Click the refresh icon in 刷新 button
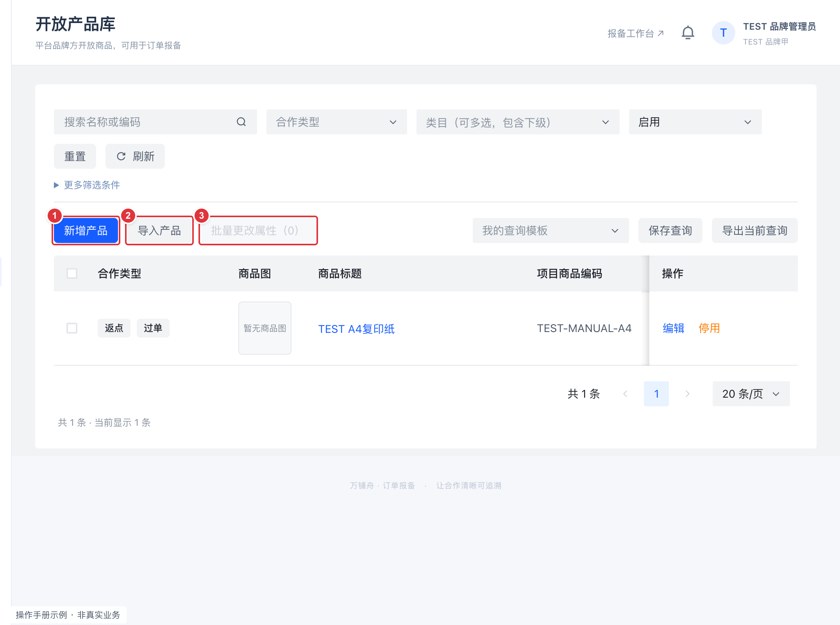Image resolution: width=840 pixels, height=625 pixels. [x=121, y=156]
